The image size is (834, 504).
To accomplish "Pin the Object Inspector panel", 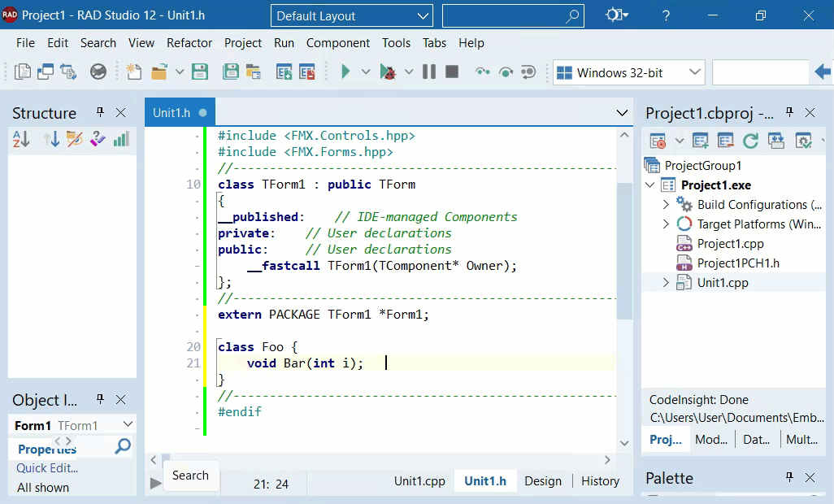I will pos(100,399).
